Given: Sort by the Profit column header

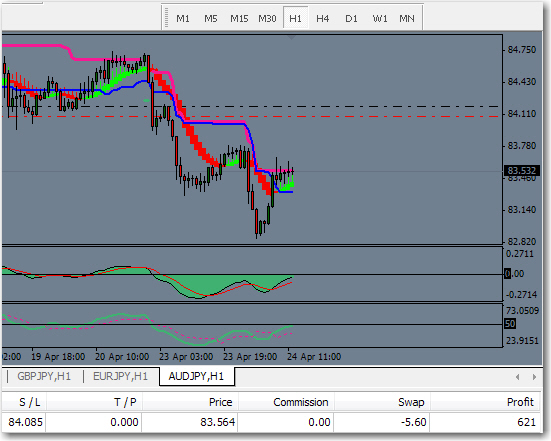Looking at the screenshot, I should [485, 402].
